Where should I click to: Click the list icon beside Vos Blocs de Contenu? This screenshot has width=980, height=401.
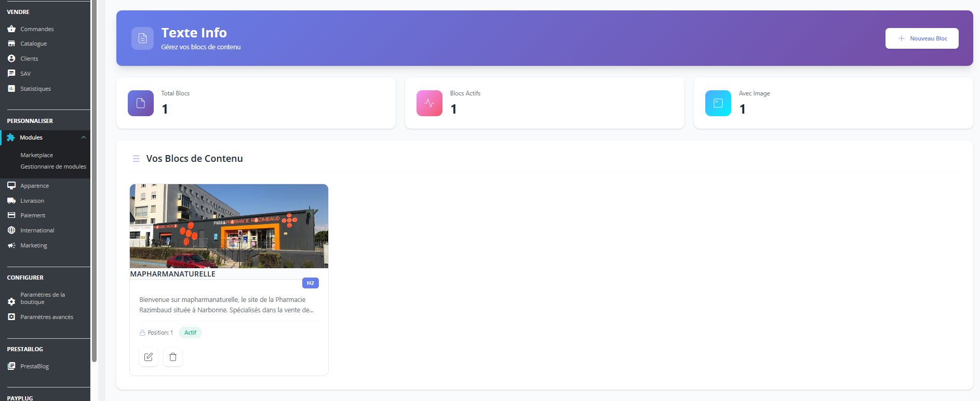pyautogui.click(x=136, y=159)
